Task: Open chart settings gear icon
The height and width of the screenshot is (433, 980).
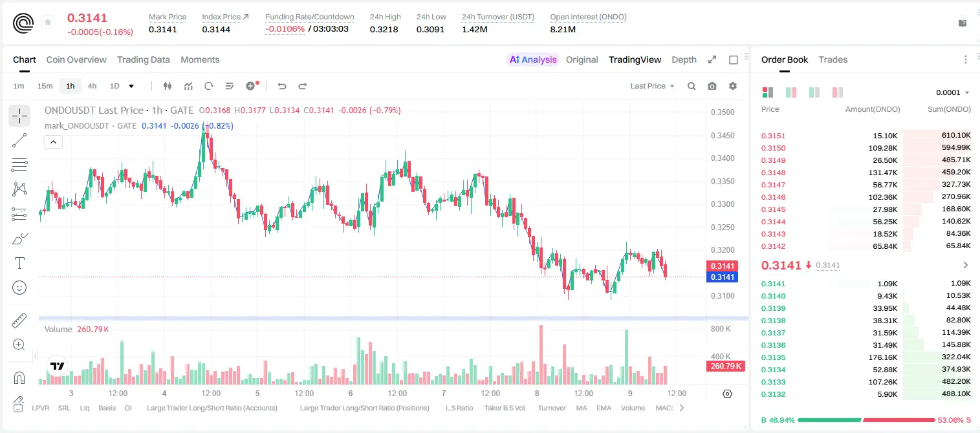Action: (x=733, y=86)
